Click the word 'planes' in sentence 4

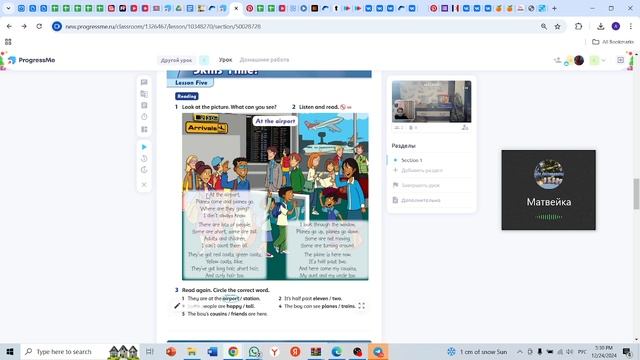pyautogui.click(x=329, y=306)
